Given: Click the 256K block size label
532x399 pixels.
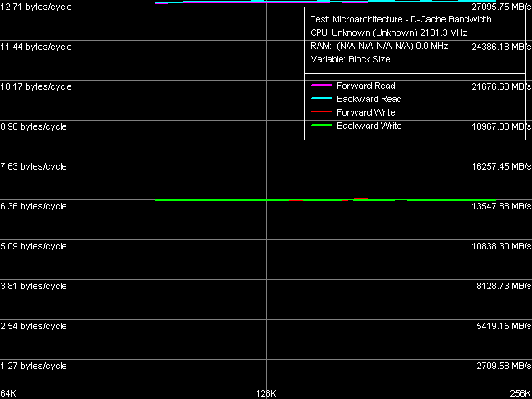Looking at the screenshot, I should (x=521, y=393).
